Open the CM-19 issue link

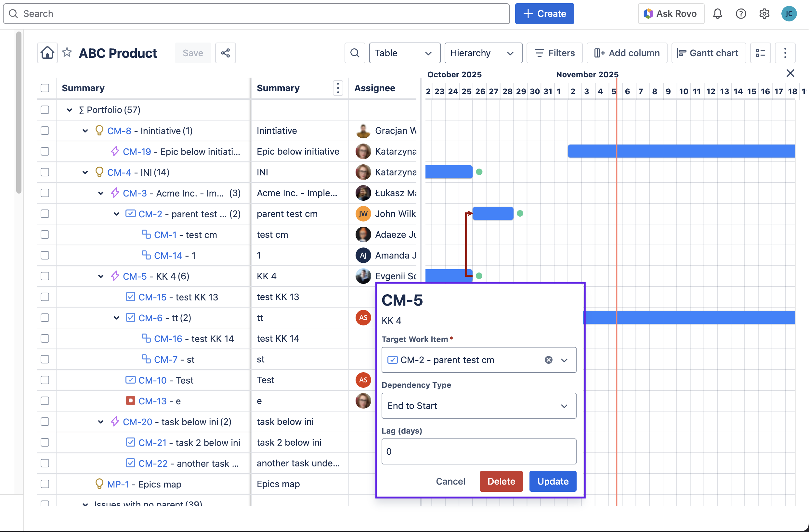coord(137,152)
